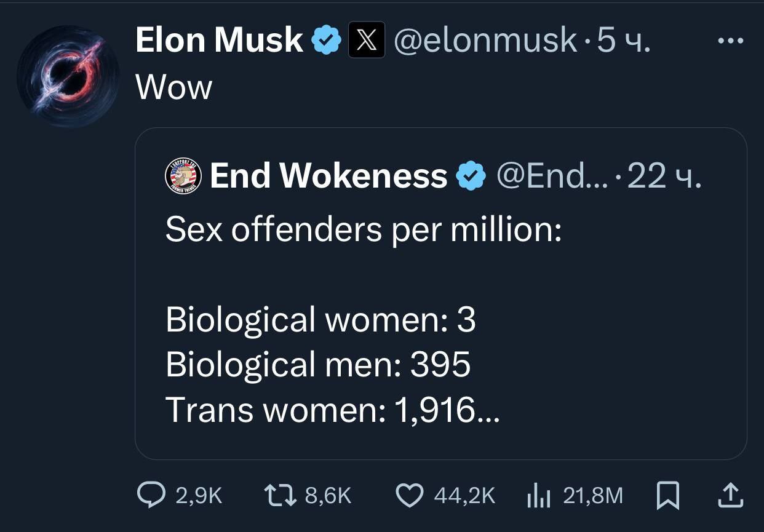Click the "5 ч." post timestamp
Image resolution: width=764 pixels, height=532 pixels.
click(624, 41)
